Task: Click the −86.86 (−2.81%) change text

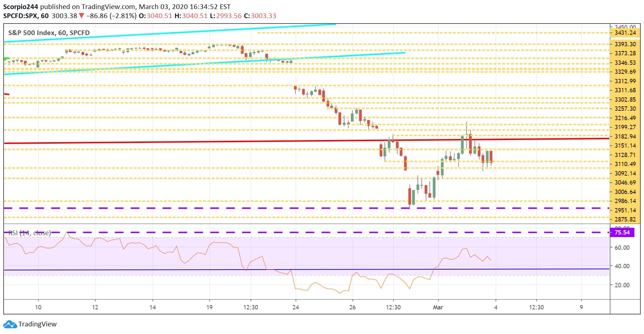Action: coord(112,16)
